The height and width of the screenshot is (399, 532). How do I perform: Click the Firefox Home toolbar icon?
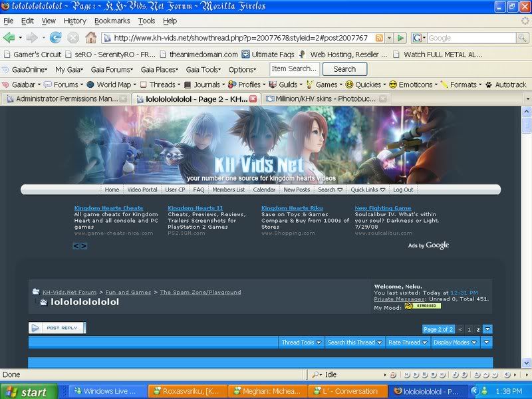click(90, 38)
